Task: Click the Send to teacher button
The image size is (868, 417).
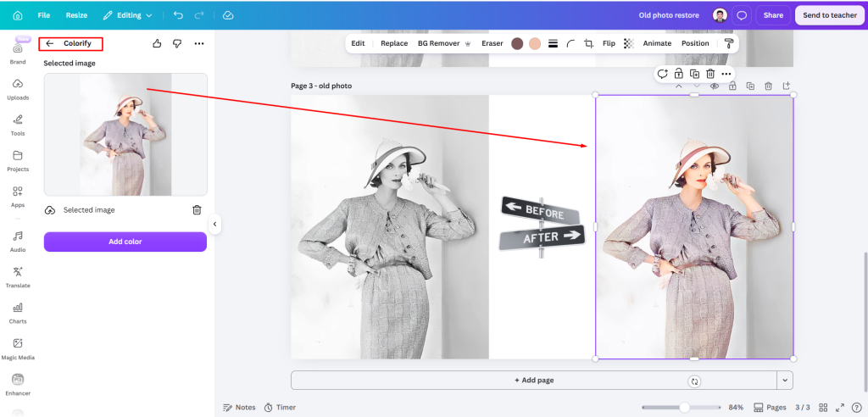Action: tap(830, 15)
